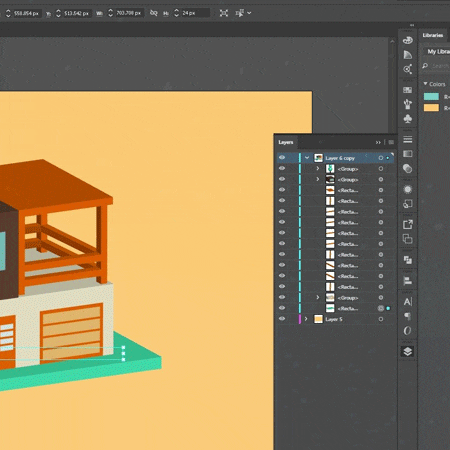Screen dimensions: 450x450
Task: Open the Pathfinder panel icon
Action: (x=407, y=260)
